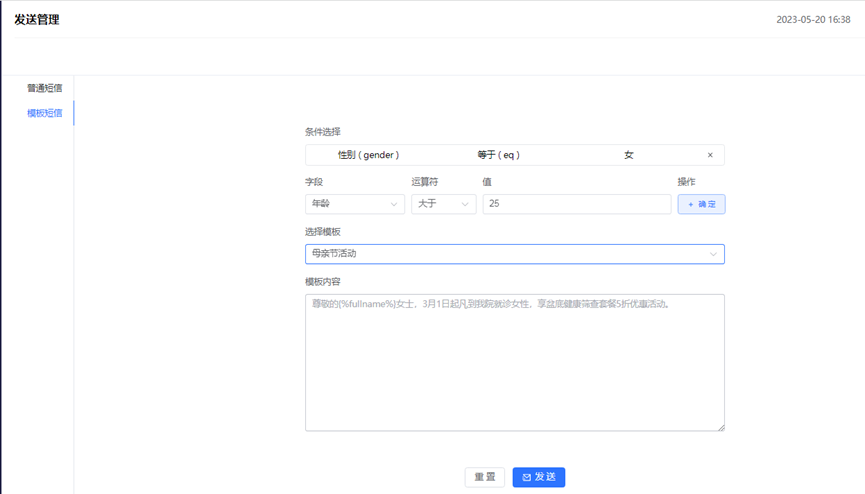The height and width of the screenshot is (494, 865).
Task: Click the 确定 add condition button
Action: (701, 204)
